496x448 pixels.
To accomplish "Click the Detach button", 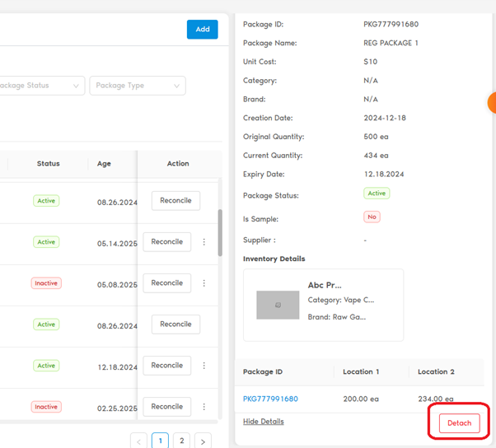I will [459, 423].
